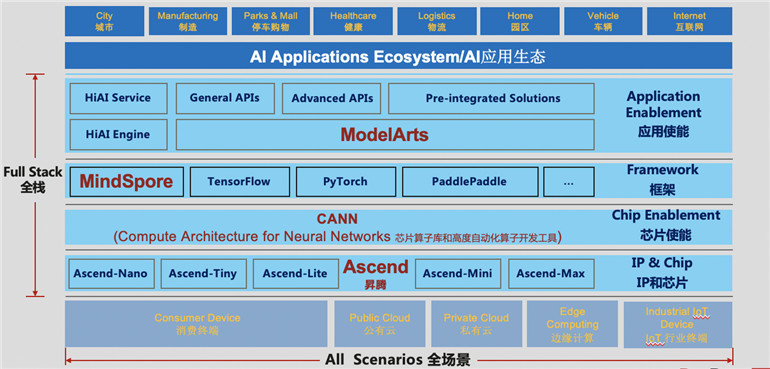Click the ellipsis framework box

click(x=569, y=182)
